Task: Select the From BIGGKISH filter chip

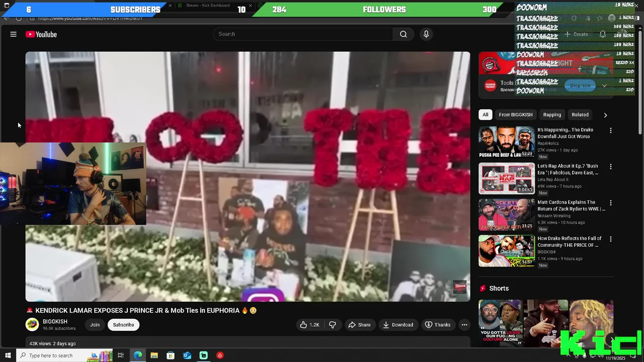Action: 515,115
